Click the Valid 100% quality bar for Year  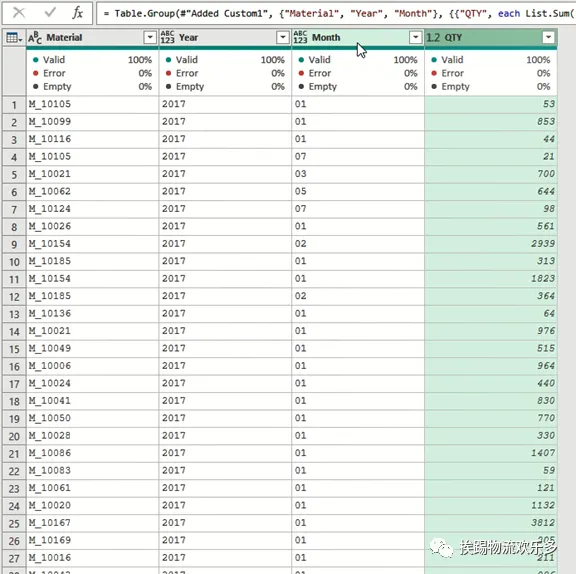pyautogui.click(x=225, y=60)
